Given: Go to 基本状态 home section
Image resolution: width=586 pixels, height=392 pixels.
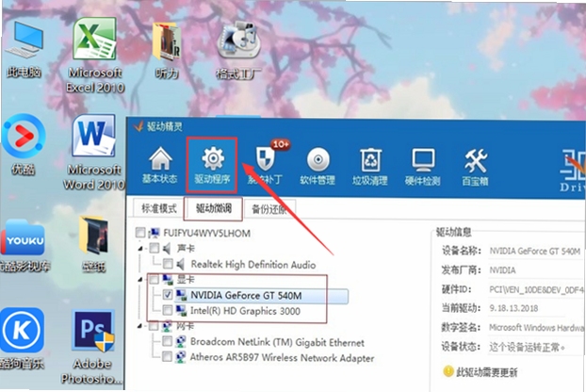Looking at the screenshot, I should click(159, 165).
